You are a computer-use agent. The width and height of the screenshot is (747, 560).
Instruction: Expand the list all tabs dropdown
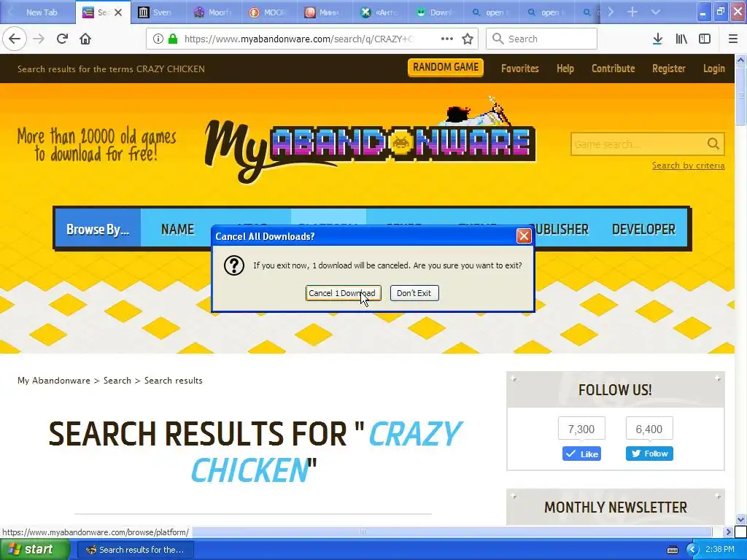(x=656, y=12)
